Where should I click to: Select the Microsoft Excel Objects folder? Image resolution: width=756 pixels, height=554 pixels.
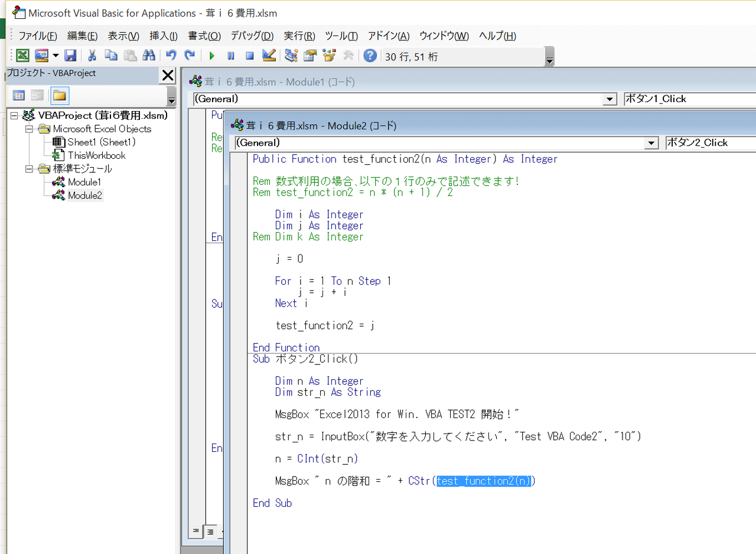(x=102, y=129)
